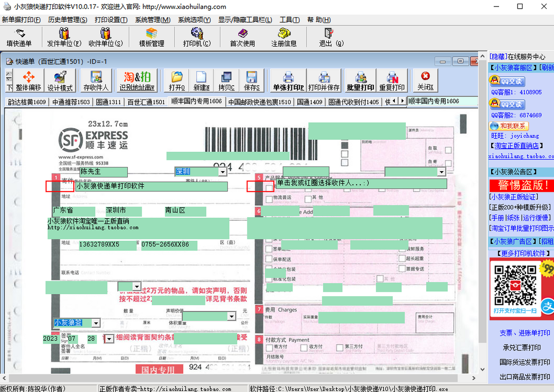Click the 打开 open folder icon
The height and width of the screenshot is (392, 554).
pyautogui.click(x=177, y=81)
